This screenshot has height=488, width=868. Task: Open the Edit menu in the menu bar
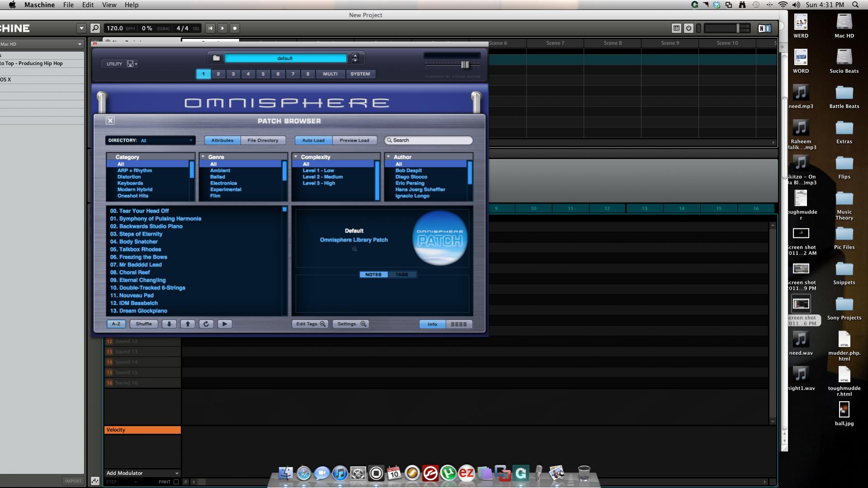pyautogui.click(x=88, y=5)
